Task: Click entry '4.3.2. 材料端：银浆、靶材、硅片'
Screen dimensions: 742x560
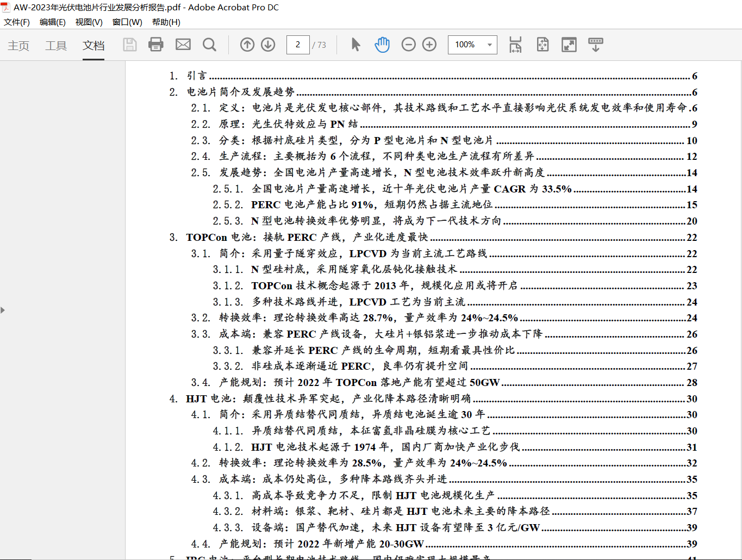Action: pyautogui.click(x=455, y=511)
